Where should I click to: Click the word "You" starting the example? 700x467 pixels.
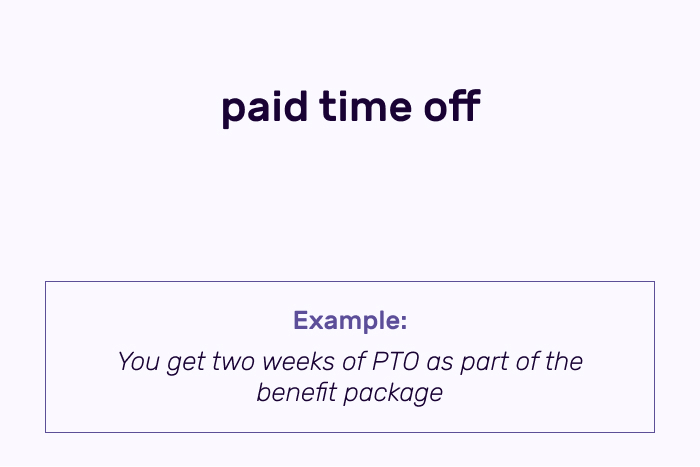[138, 361]
